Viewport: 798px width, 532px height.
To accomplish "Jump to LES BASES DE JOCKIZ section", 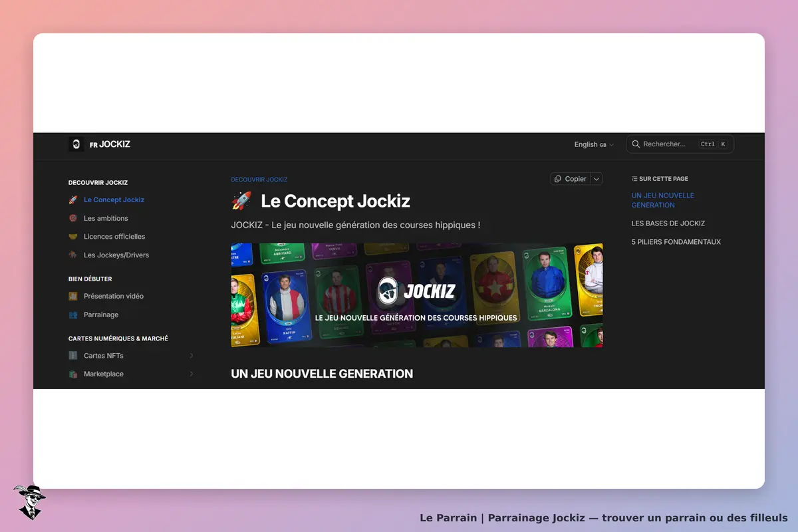I will [668, 223].
